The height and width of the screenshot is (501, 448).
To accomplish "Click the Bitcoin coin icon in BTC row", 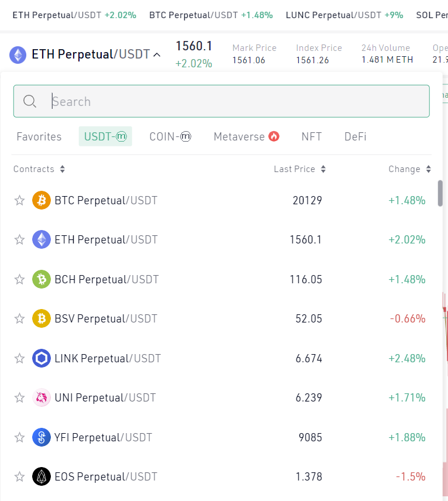I will click(x=42, y=201).
